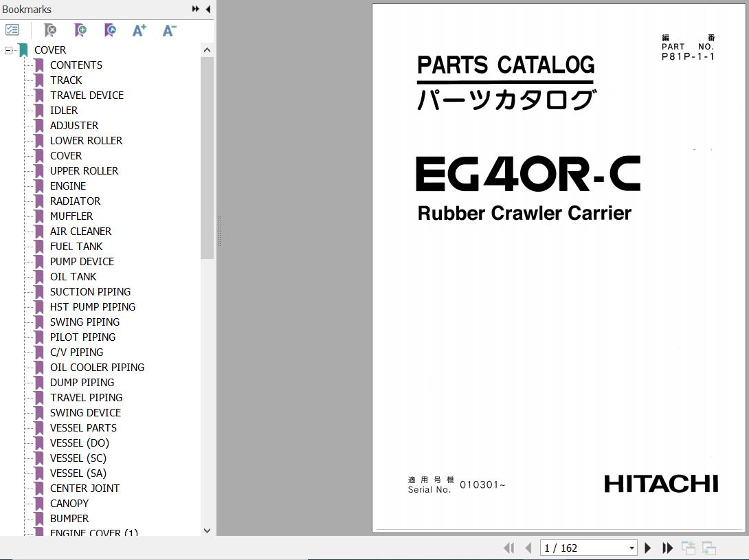The image size is (749, 560).
Task: Collapse the top-level COVER bookmark tree
Action: pos(8,50)
